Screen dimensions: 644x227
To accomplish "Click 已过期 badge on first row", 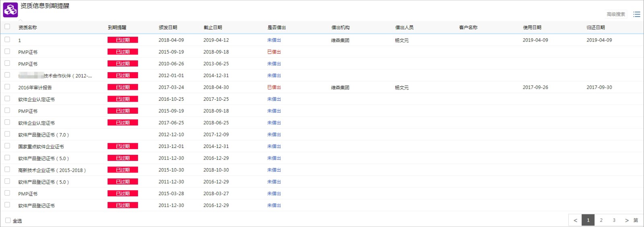I will tap(123, 40).
